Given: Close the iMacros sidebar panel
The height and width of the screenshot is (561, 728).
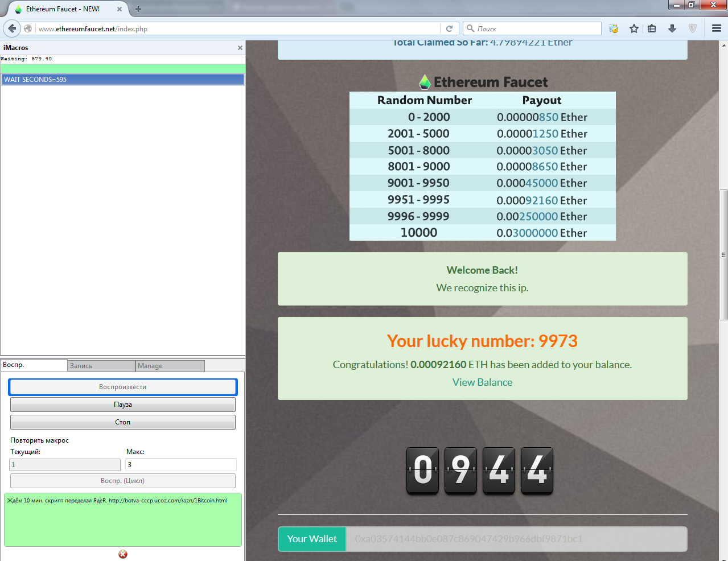Looking at the screenshot, I should [240, 48].
